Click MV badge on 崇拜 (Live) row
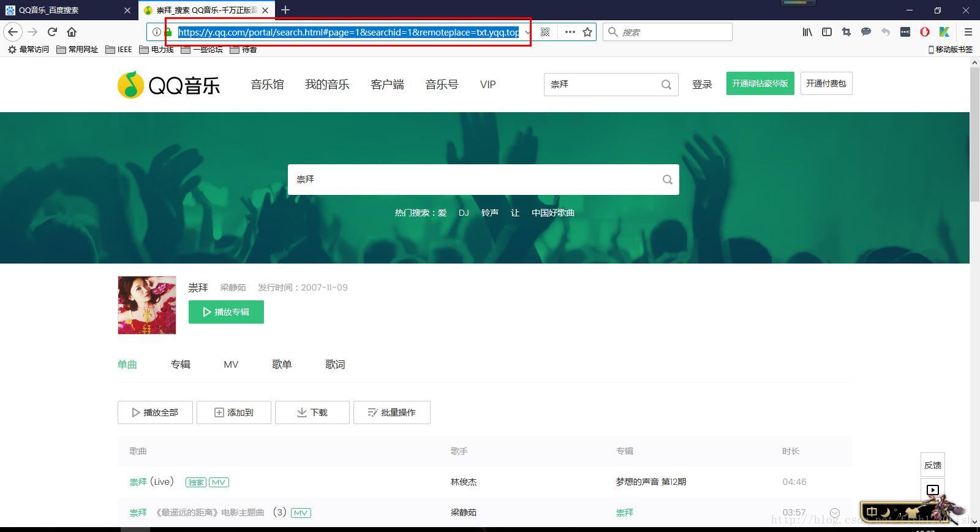 pyautogui.click(x=219, y=482)
